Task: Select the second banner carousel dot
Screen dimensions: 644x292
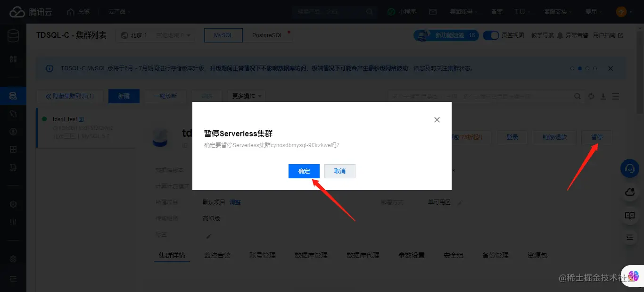Action: (580, 68)
